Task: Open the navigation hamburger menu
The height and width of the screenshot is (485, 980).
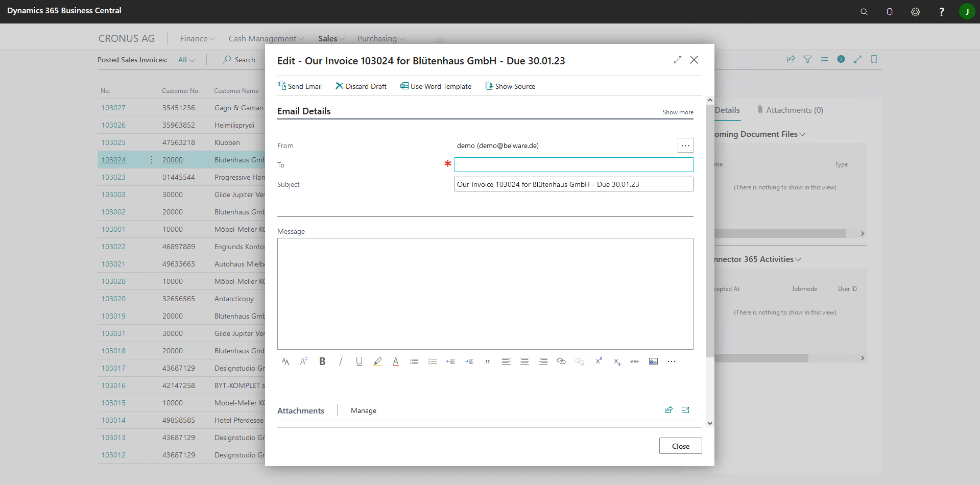Action: [439, 39]
